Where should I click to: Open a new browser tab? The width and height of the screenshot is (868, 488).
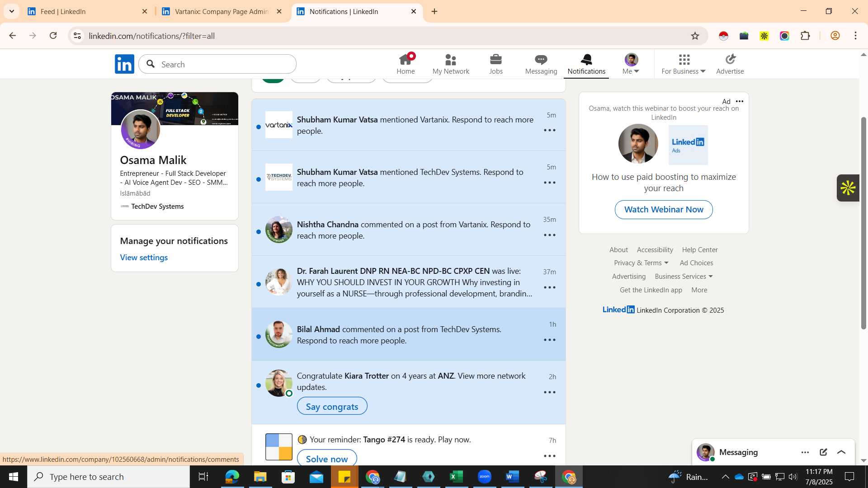point(434,11)
